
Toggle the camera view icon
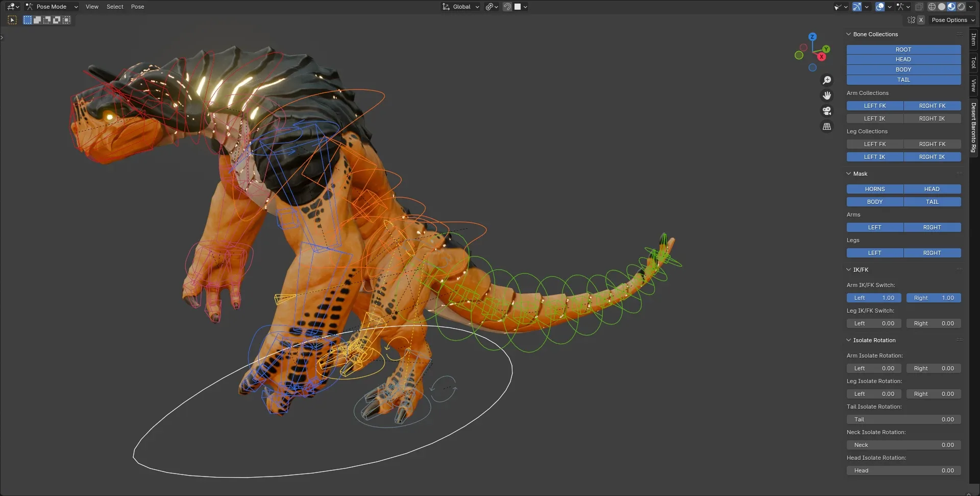click(827, 111)
